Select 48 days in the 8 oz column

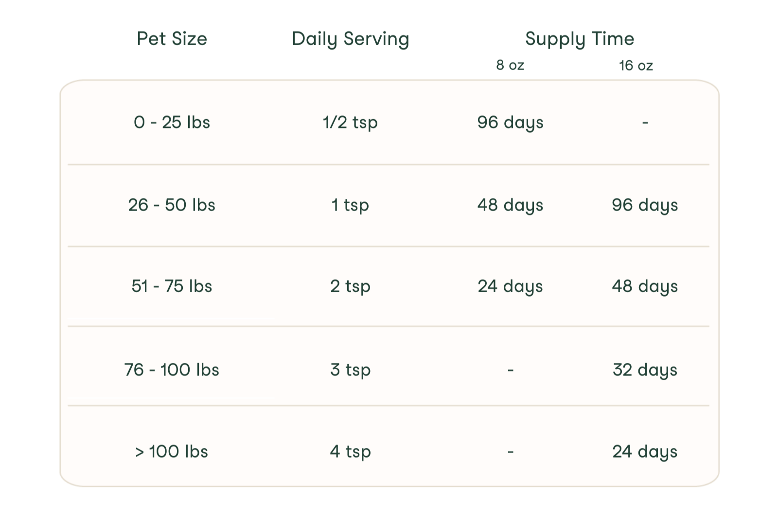tap(510, 205)
